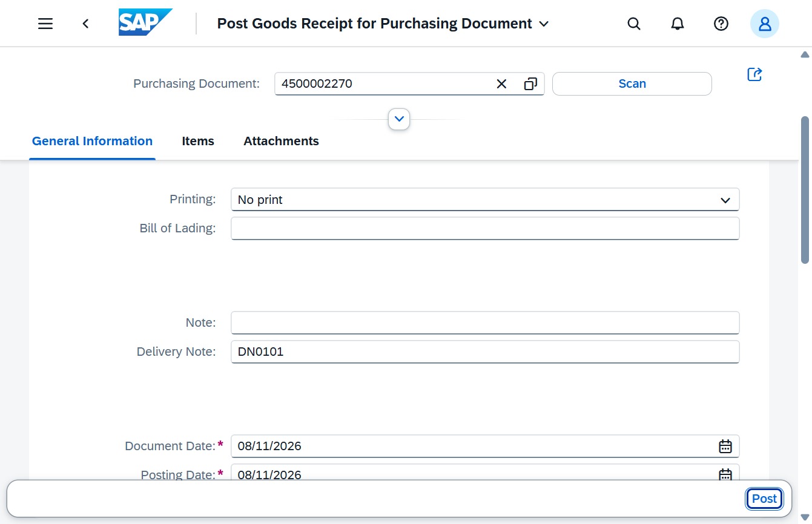The height and width of the screenshot is (524, 812).
Task: Open value help for Purchasing Document
Action: click(x=530, y=84)
